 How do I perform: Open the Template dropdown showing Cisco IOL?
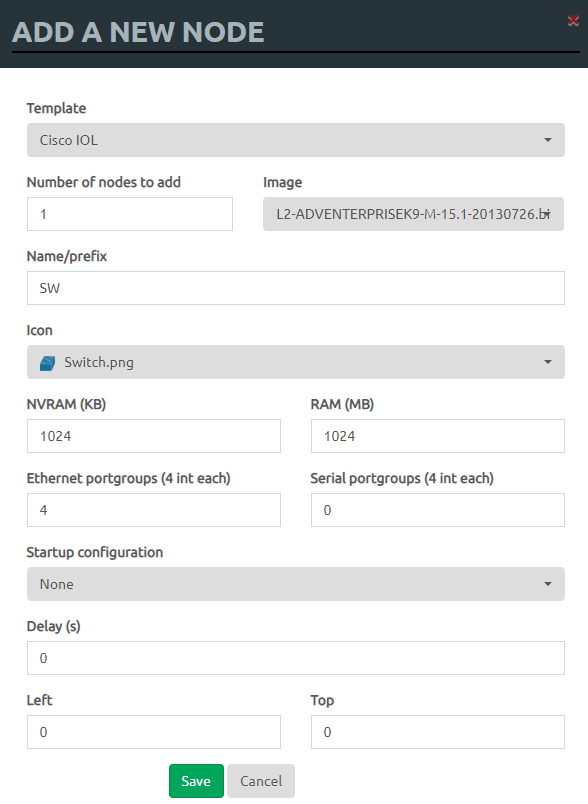coord(296,140)
